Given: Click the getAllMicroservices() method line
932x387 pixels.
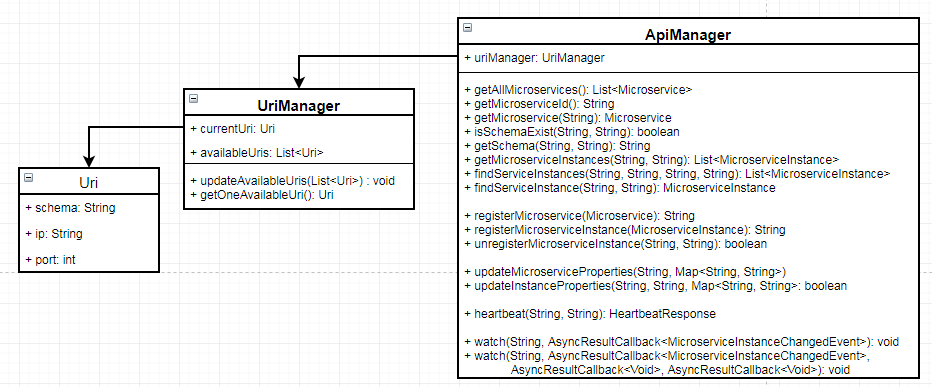Looking at the screenshot, I should [578, 90].
